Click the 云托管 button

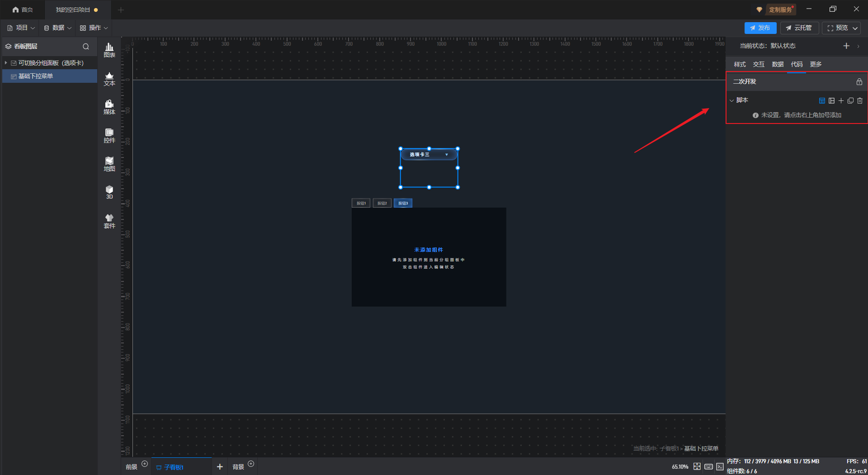point(799,28)
